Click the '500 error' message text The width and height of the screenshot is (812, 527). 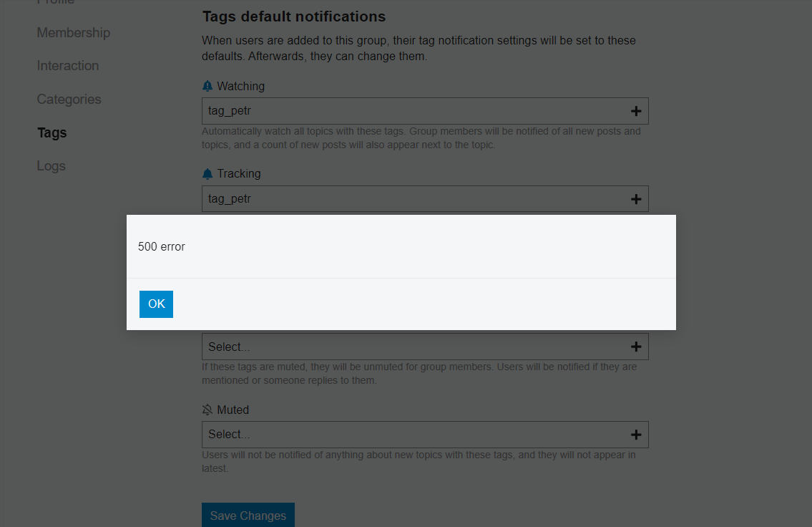(162, 246)
